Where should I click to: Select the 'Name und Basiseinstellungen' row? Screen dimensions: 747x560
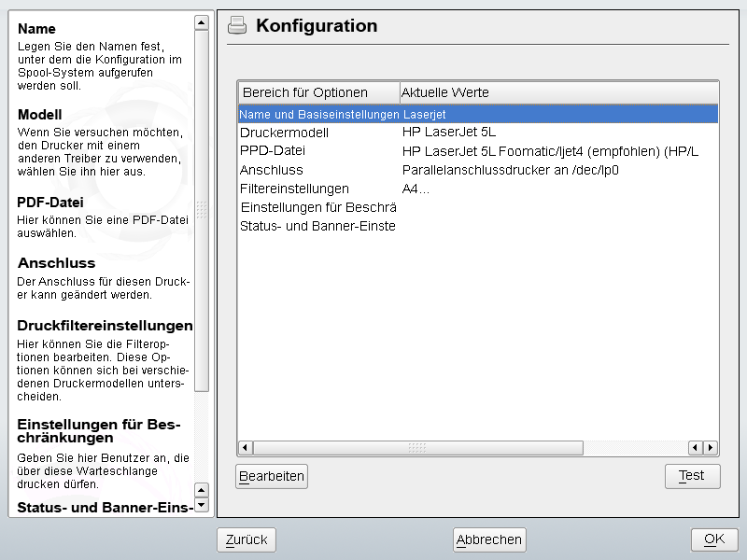point(319,114)
